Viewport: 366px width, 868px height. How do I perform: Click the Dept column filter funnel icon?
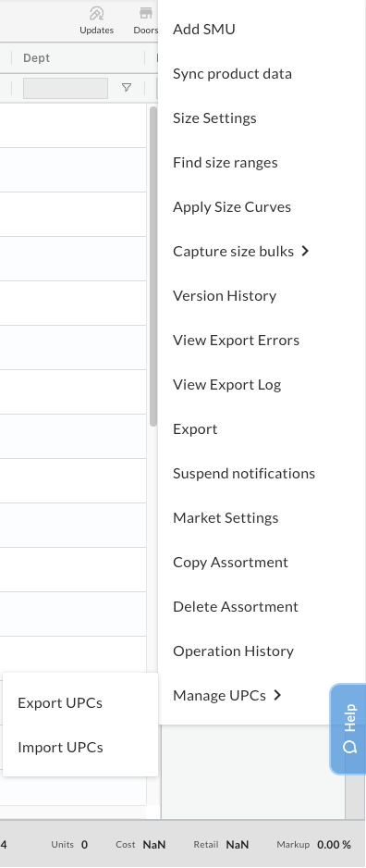(127, 88)
